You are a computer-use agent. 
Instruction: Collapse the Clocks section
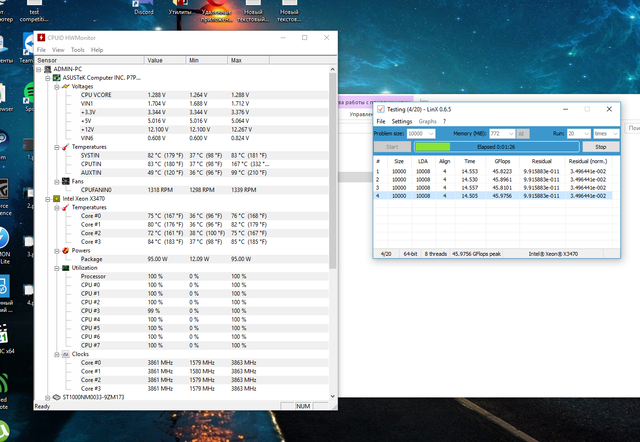[x=57, y=354]
